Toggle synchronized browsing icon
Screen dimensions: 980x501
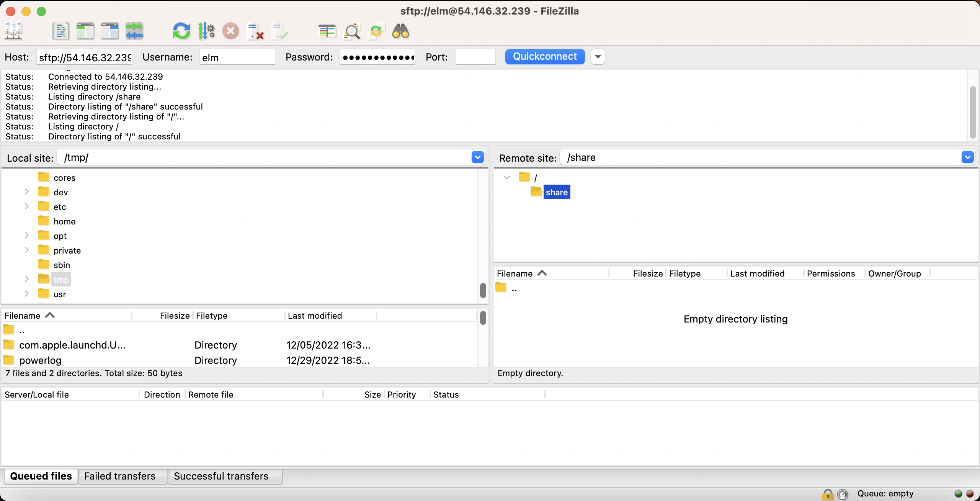click(x=376, y=31)
